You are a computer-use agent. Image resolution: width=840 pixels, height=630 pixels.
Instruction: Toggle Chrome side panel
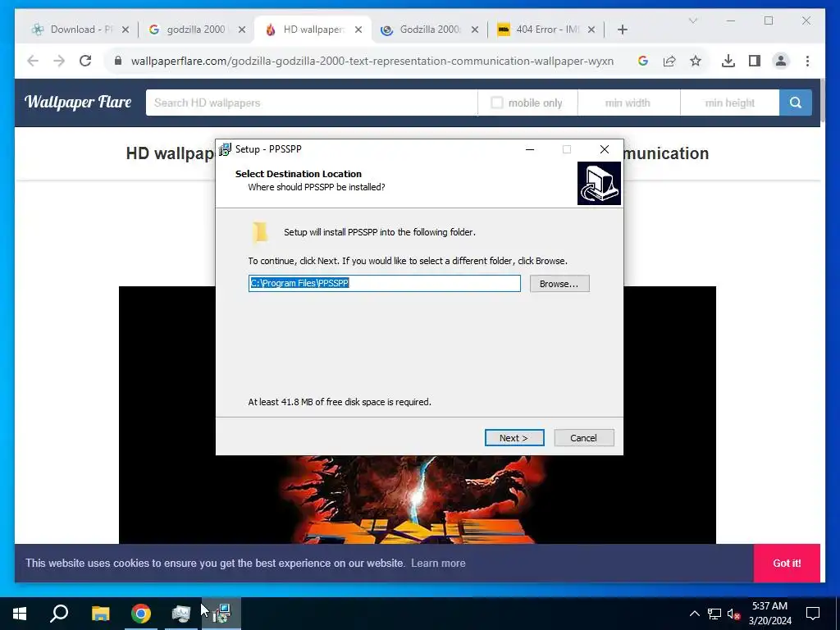(755, 61)
